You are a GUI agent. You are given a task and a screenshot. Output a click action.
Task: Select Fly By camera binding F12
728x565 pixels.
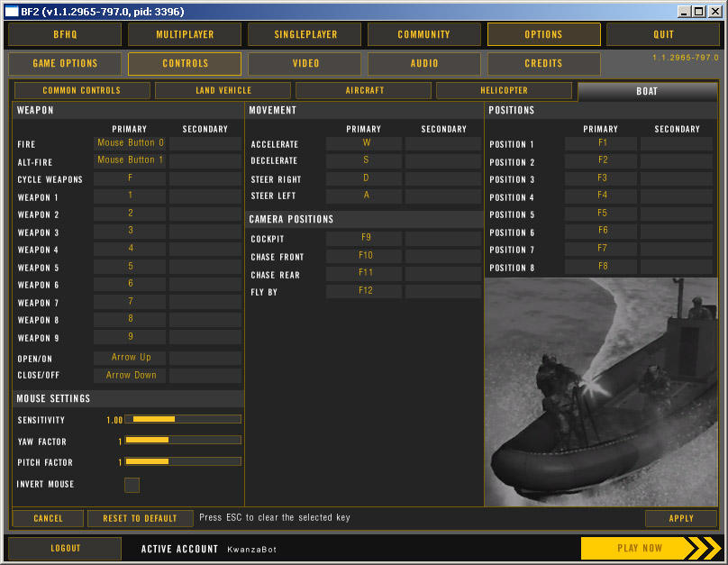coord(364,291)
